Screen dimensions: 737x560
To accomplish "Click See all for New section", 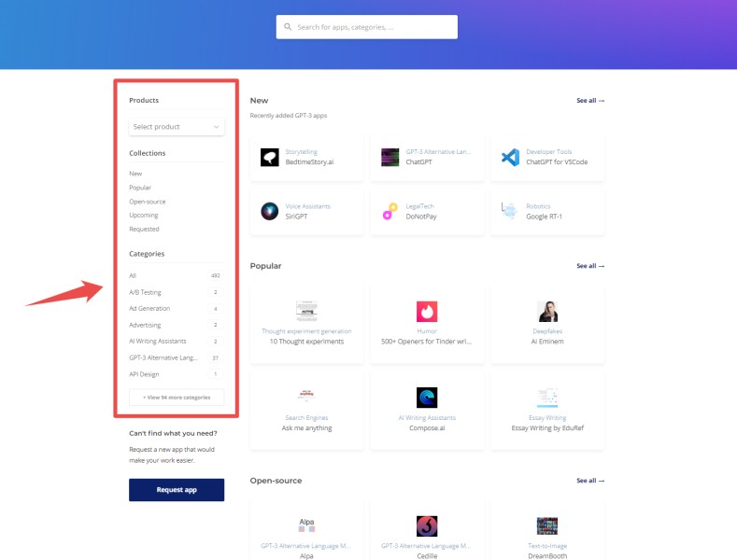I will point(590,101).
